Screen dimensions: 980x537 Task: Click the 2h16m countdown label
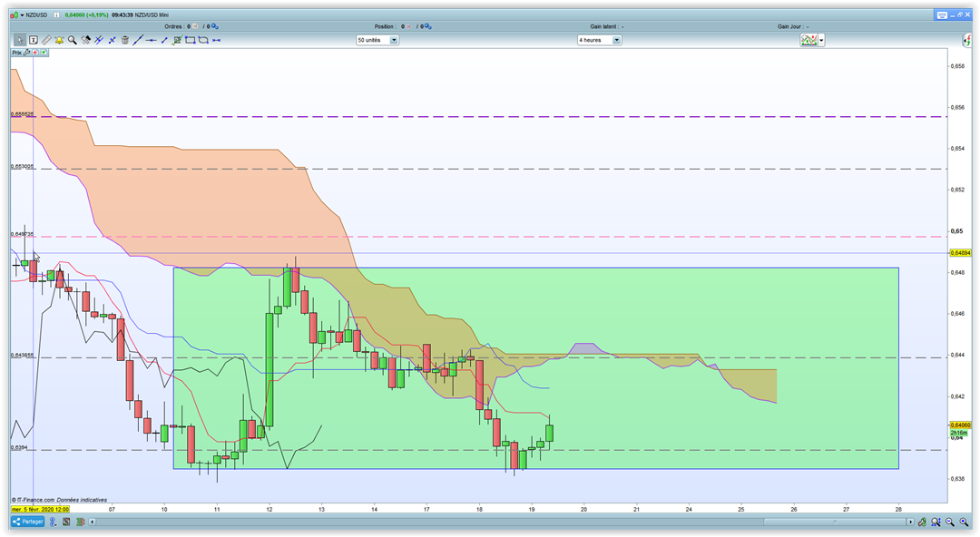[959, 432]
